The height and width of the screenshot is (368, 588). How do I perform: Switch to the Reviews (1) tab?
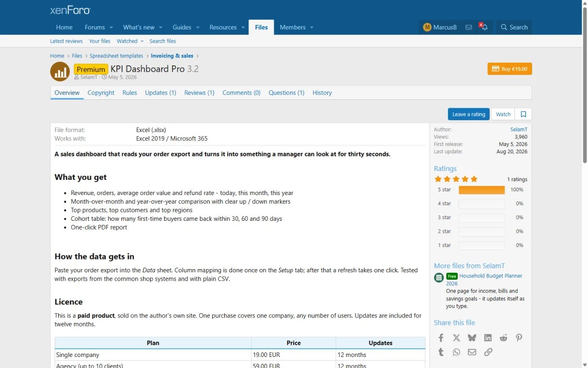click(199, 92)
